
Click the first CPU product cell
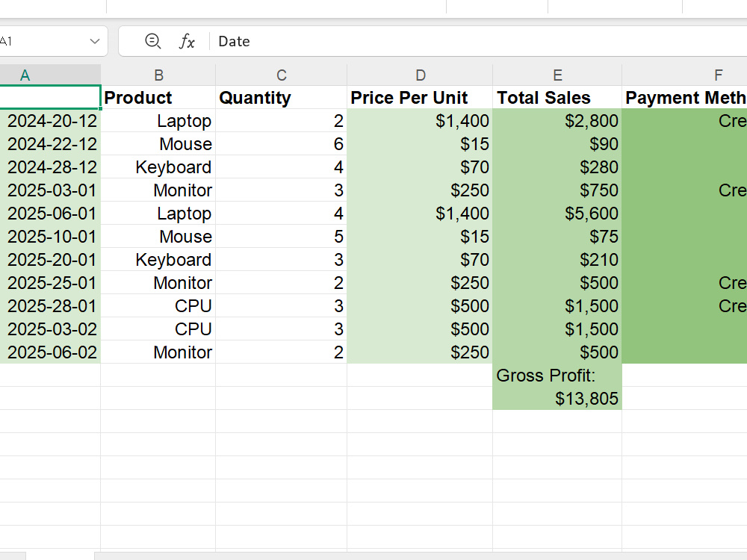(x=158, y=306)
